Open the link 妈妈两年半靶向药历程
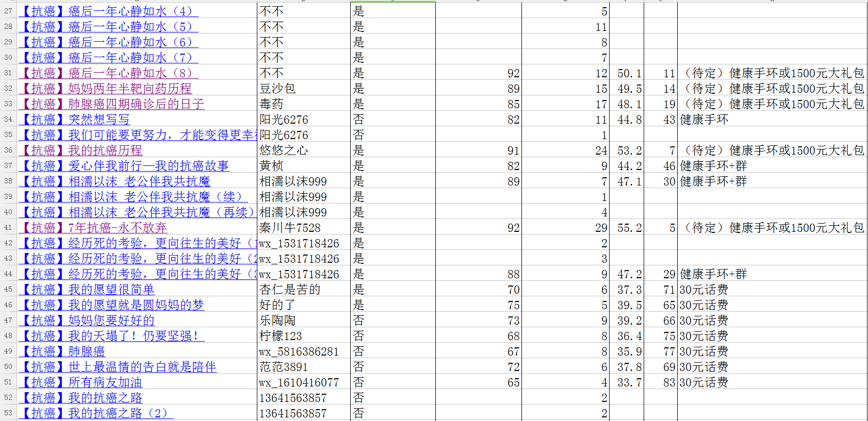The height and width of the screenshot is (421, 868). (x=105, y=89)
